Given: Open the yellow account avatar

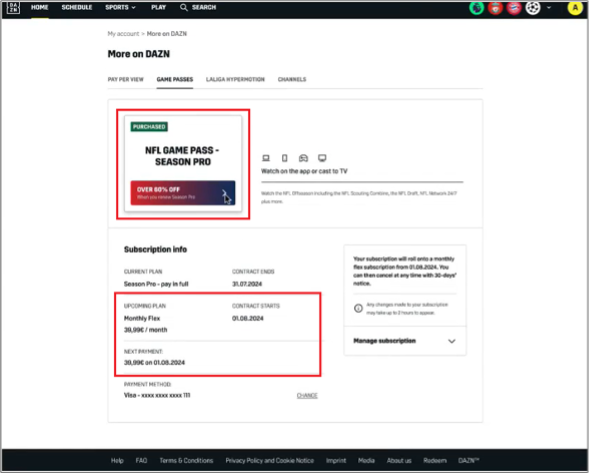Looking at the screenshot, I should [x=576, y=8].
